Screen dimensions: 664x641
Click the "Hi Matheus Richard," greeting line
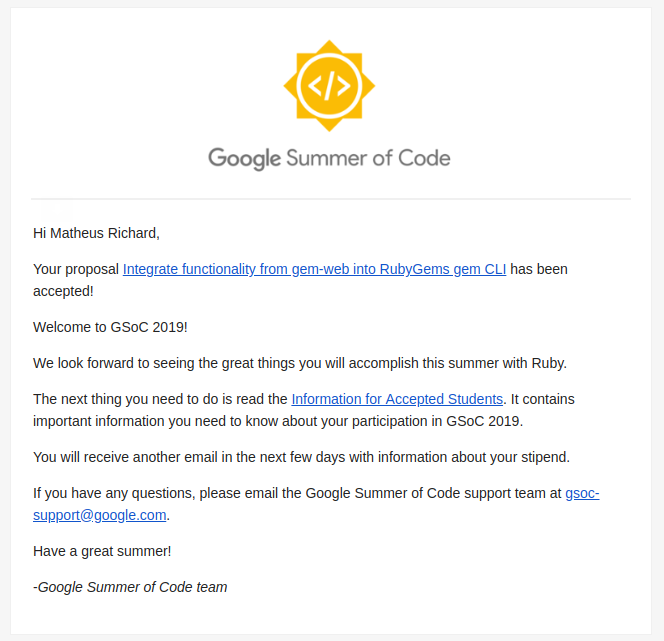click(x=97, y=233)
